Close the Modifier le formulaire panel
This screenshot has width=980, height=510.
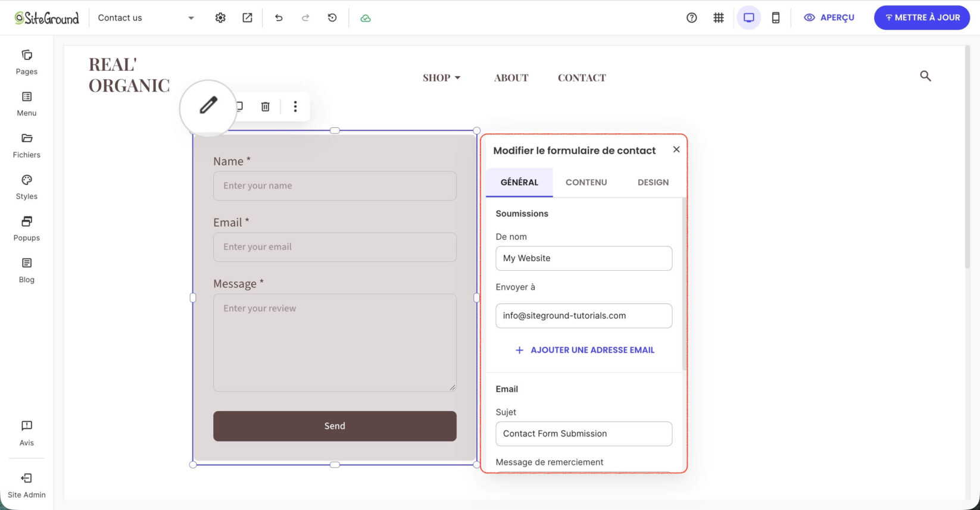(676, 149)
